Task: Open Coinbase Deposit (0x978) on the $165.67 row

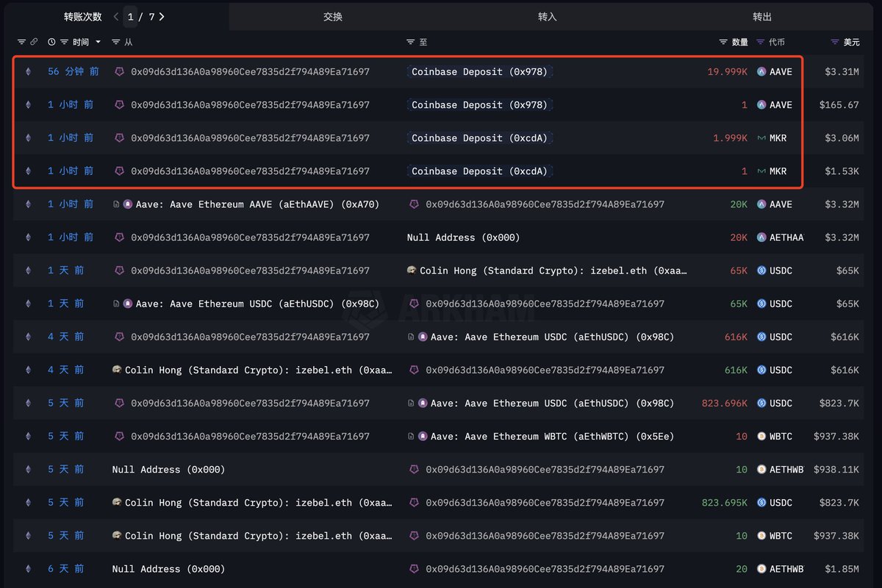Action: [x=479, y=105]
